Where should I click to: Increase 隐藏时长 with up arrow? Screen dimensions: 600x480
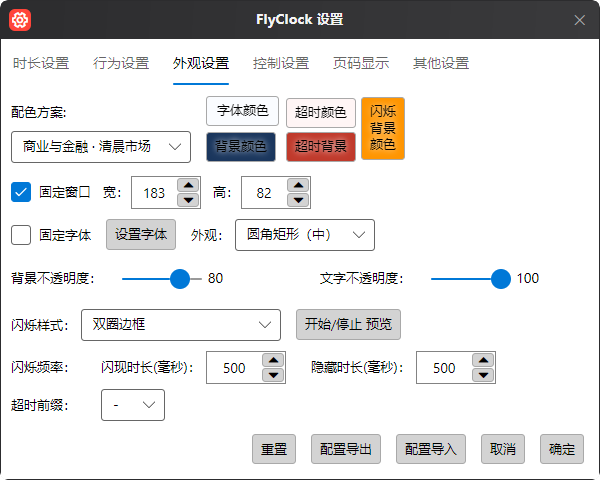click(483, 360)
